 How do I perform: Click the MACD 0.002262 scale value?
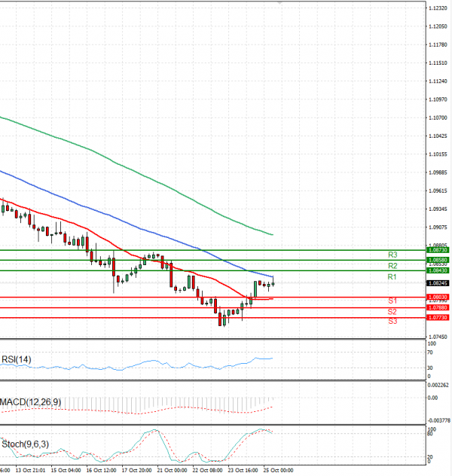pyautogui.click(x=438, y=385)
